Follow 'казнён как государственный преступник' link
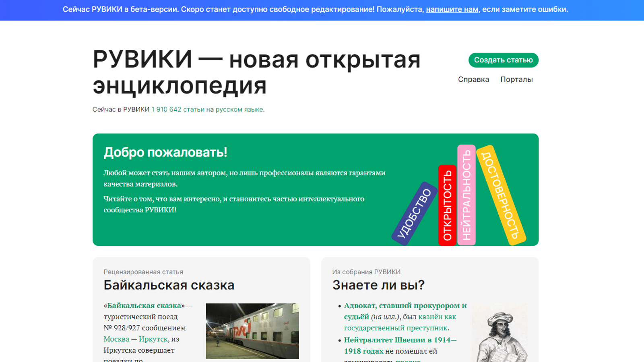 [400, 322]
